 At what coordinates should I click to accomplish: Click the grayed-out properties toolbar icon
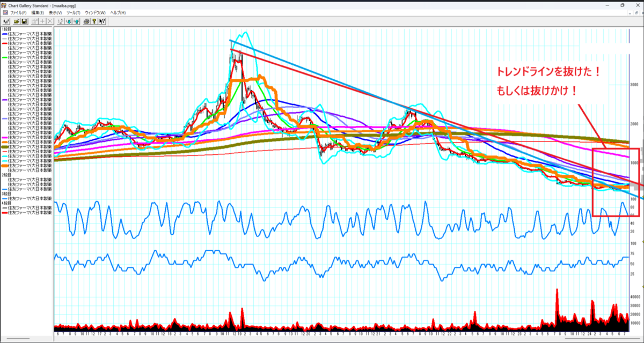point(34,21)
